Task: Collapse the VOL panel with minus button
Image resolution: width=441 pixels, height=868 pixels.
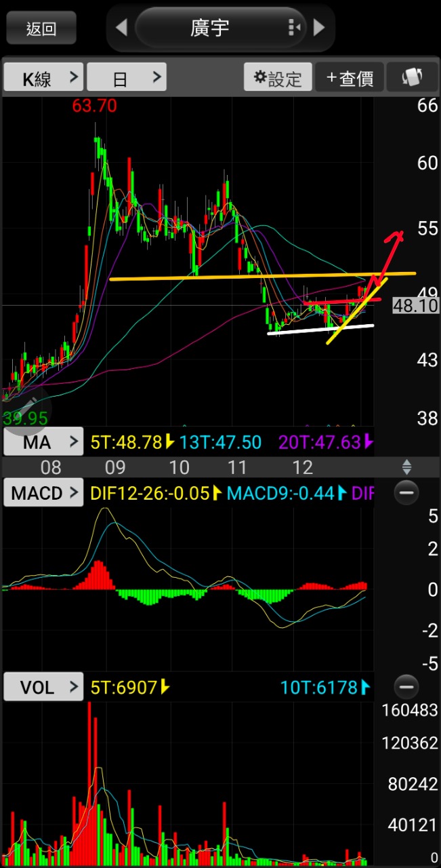Action: (x=406, y=687)
